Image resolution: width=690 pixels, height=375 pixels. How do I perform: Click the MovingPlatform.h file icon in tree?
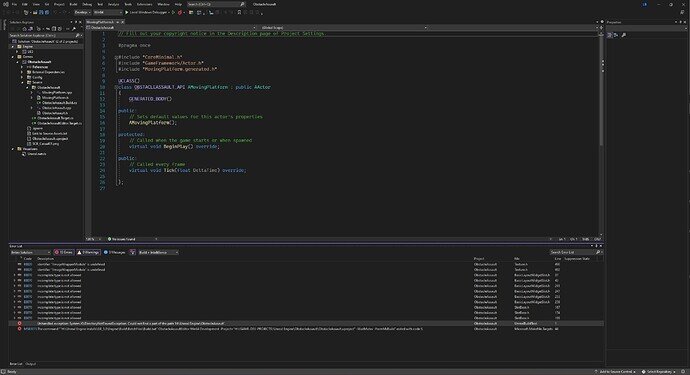[x=39, y=97]
